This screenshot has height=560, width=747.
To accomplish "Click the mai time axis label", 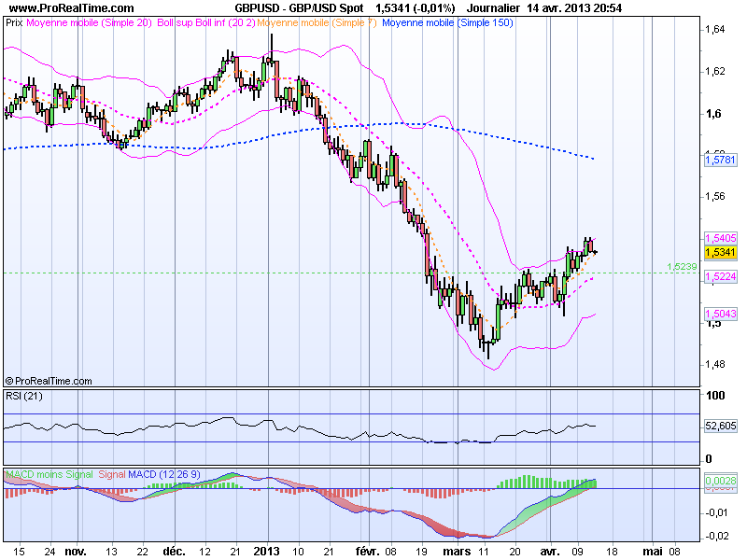I will (652, 552).
